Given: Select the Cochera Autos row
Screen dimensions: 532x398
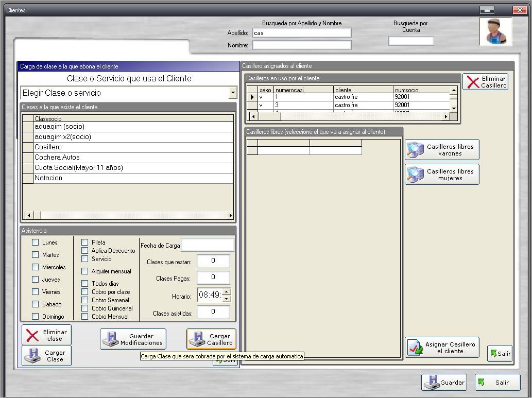Looking at the screenshot, I should [x=128, y=158].
